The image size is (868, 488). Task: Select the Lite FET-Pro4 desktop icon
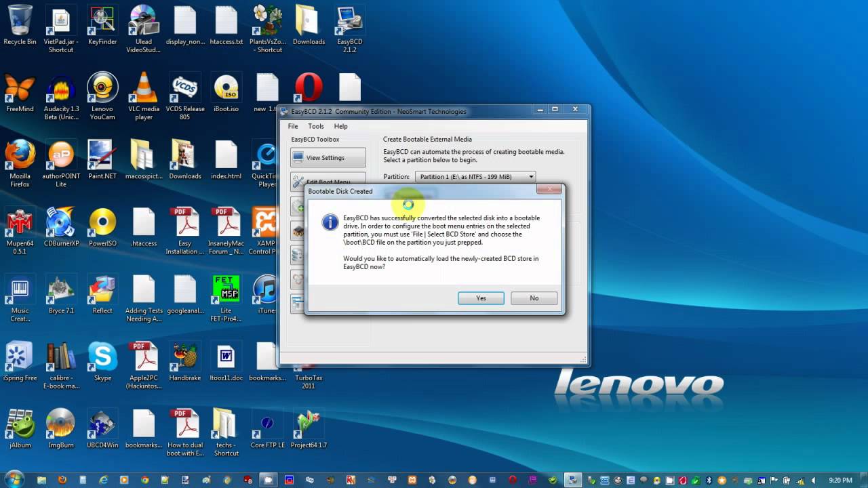coord(226,298)
